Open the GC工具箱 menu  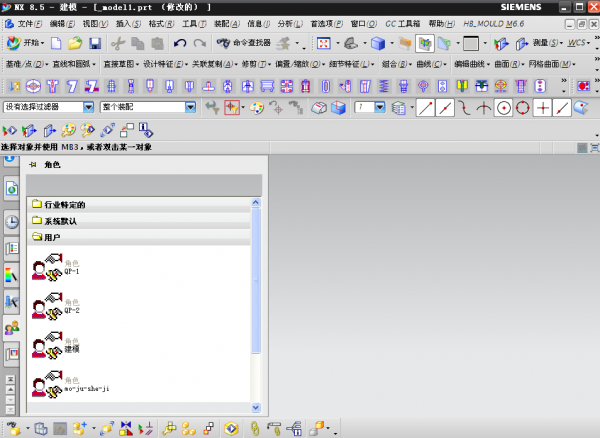[402, 24]
